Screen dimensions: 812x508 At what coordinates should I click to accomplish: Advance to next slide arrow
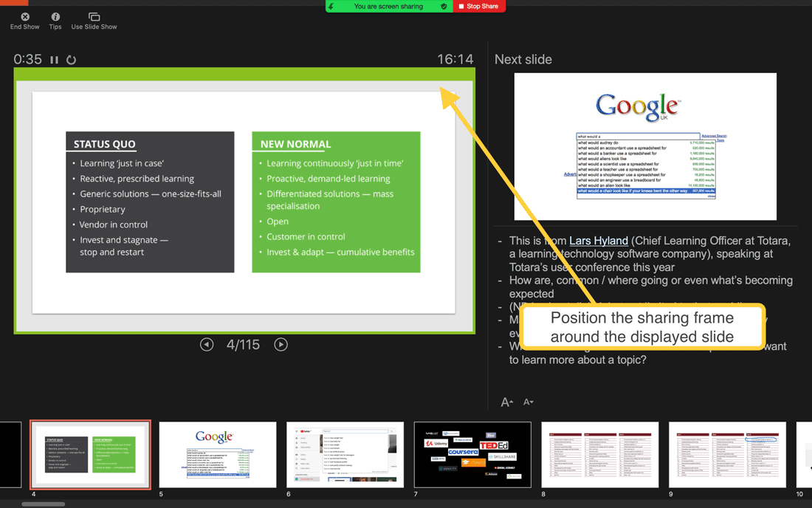[281, 344]
